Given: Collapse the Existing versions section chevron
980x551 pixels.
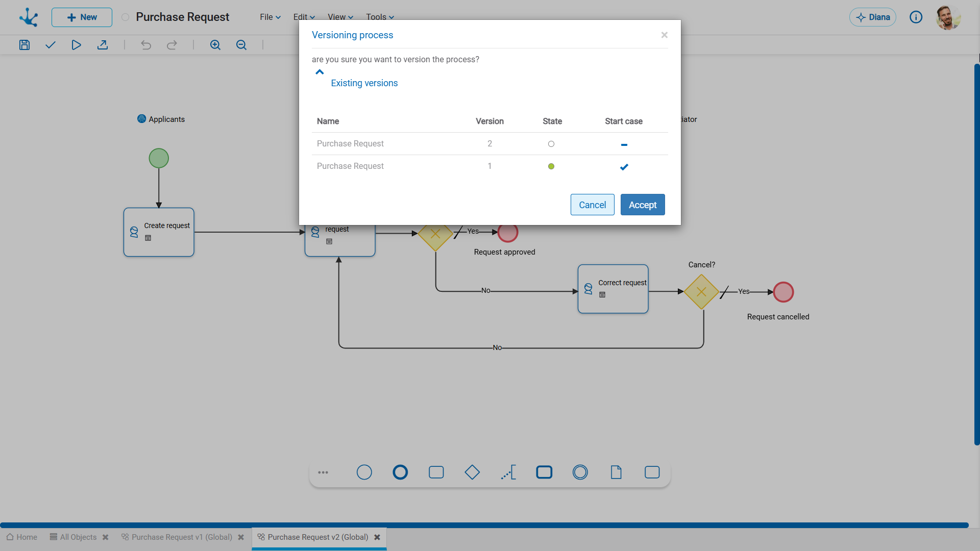Looking at the screenshot, I should pyautogui.click(x=320, y=72).
